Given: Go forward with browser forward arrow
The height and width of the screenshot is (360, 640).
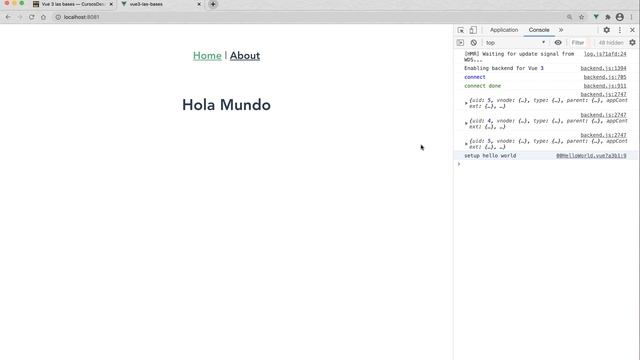Looking at the screenshot, I should point(20,17).
